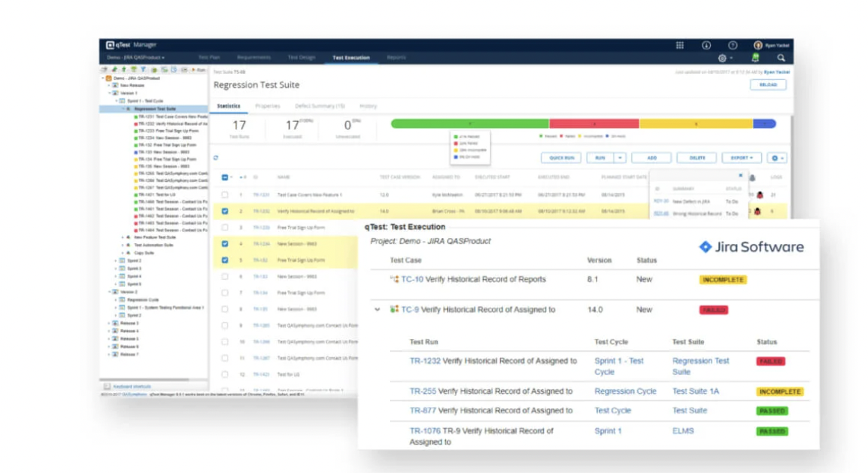Click the Reload button
The width and height of the screenshot is (868, 473).
[768, 85]
